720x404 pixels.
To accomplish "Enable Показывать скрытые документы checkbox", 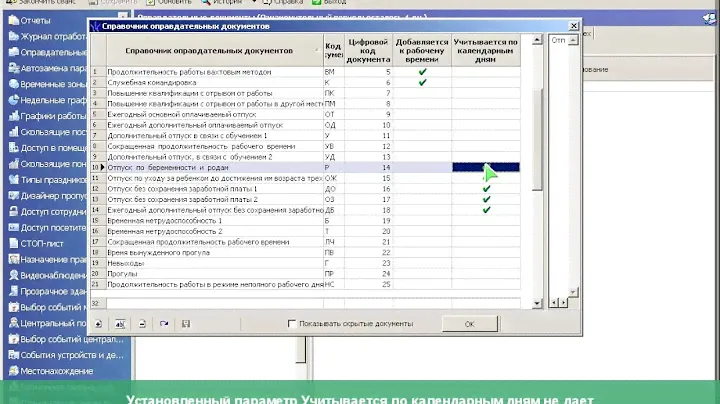I will click(x=292, y=324).
